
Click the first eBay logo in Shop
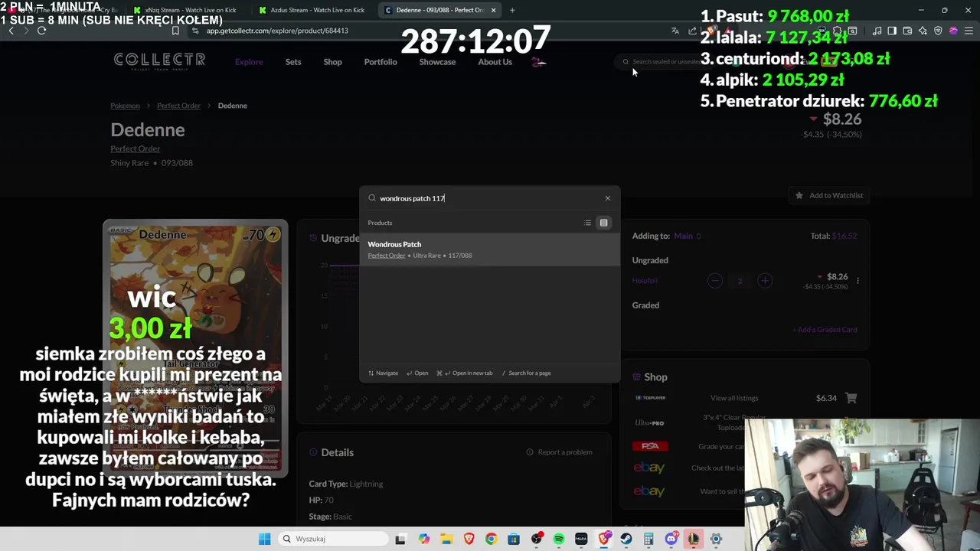click(649, 468)
